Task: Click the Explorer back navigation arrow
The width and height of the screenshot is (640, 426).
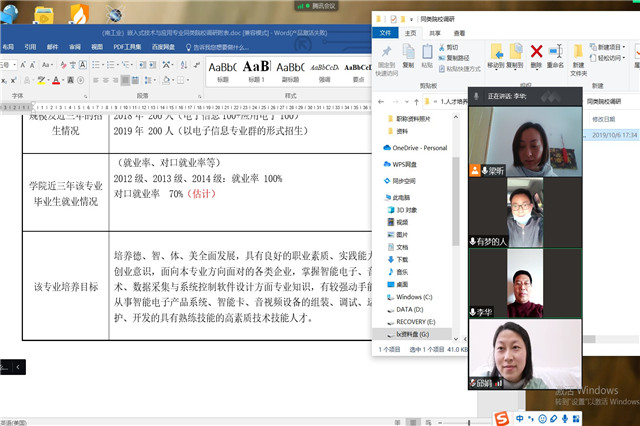Action: pyautogui.click(x=382, y=102)
